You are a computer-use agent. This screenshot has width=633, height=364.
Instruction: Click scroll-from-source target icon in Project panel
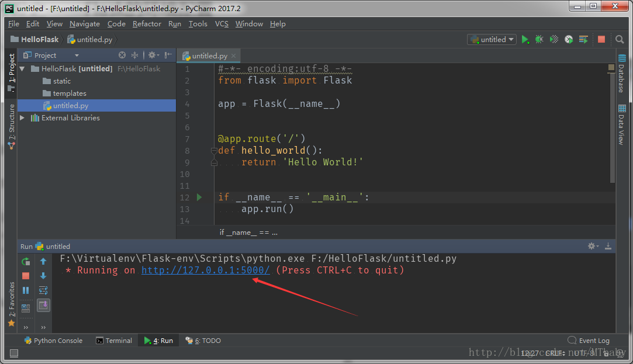click(122, 55)
